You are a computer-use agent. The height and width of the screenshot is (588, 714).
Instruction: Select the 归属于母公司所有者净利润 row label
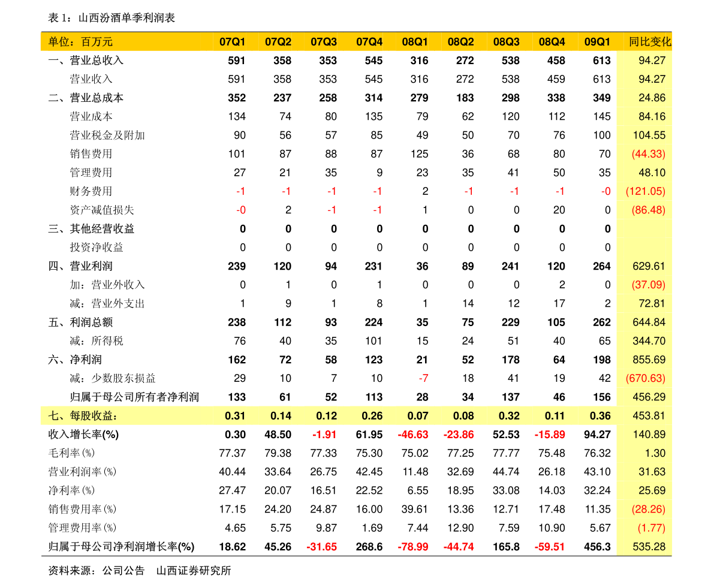click(x=134, y=397)
